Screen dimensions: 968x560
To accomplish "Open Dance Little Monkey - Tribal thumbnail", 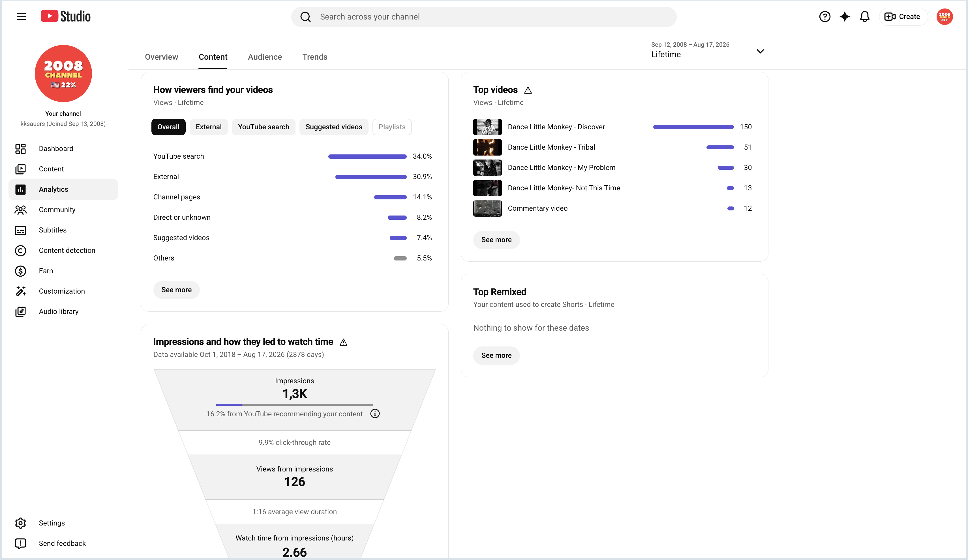I will [x=487, y=147].
